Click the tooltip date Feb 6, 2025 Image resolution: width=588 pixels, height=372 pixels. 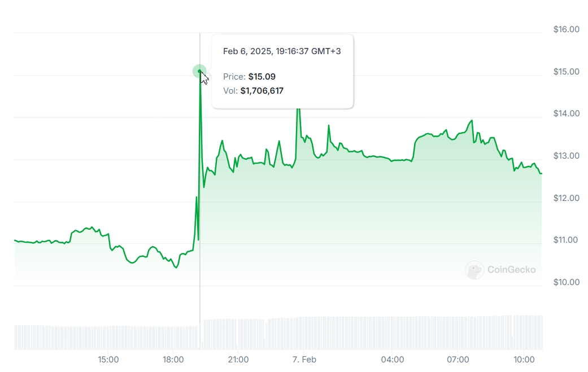246,51
